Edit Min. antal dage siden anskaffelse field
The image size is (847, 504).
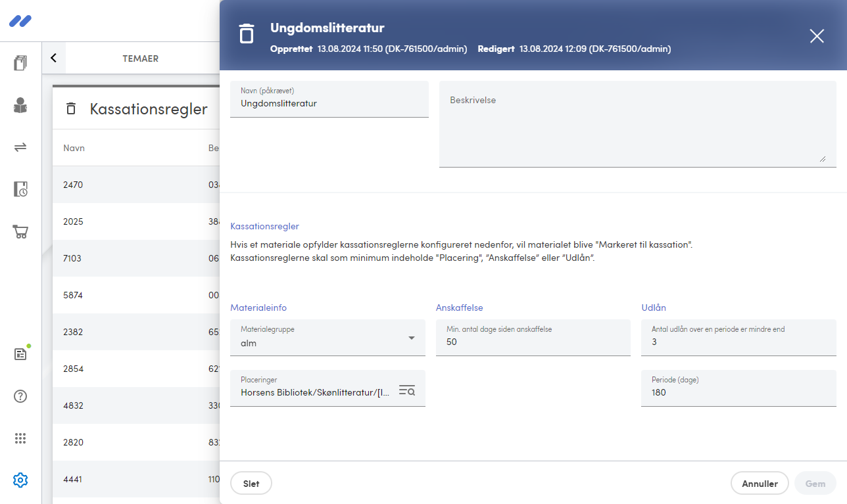coord(533,338)
